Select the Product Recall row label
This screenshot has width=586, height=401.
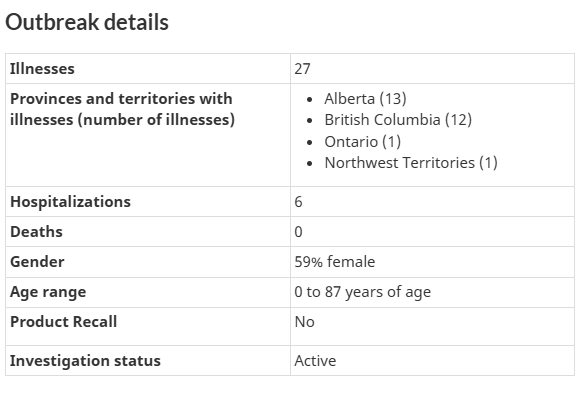(x=64, y=322)
